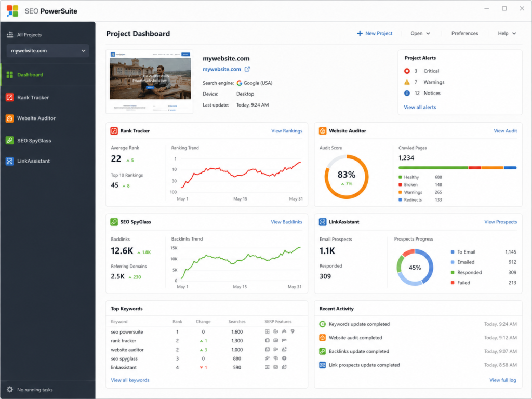Image resolution: width=532 pixels, height=399 pixels.
Task: Click the website preview thumbnail
Action: point(150,82)
